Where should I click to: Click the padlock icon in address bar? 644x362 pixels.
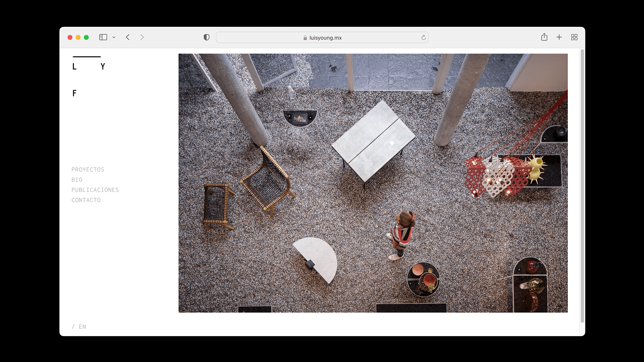click(x=305, y=38)
